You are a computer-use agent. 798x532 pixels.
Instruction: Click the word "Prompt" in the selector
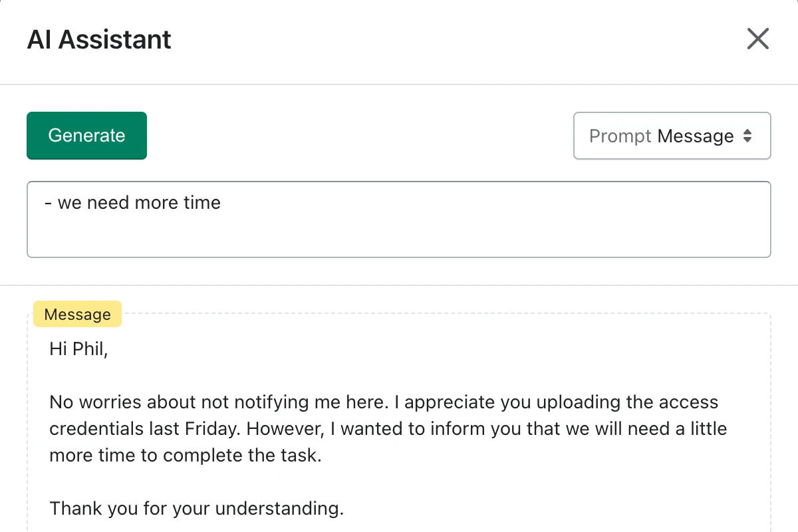[620, 136]
